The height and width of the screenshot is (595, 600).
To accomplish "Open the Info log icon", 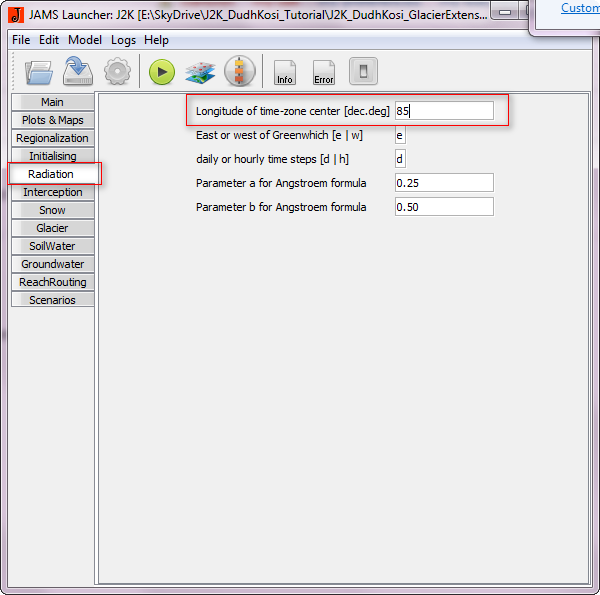I will 285,72.
